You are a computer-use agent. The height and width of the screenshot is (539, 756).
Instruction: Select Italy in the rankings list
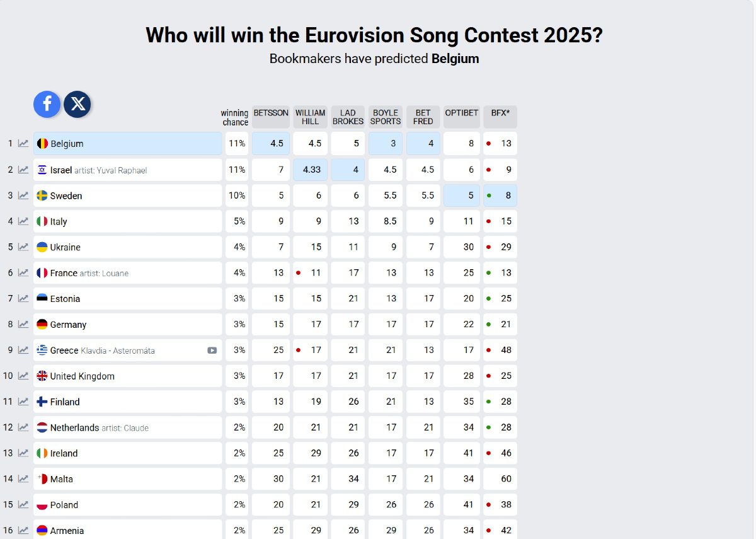coord(60,221)
